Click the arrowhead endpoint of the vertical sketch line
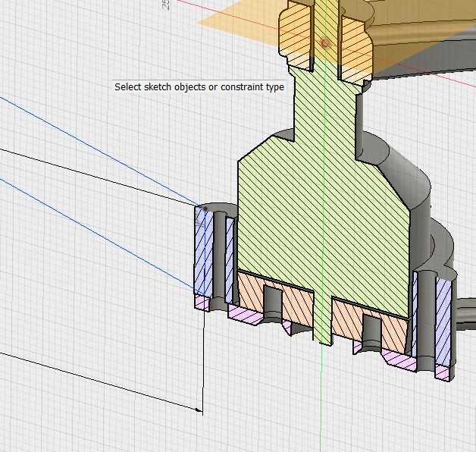 (x=201, y=410)
